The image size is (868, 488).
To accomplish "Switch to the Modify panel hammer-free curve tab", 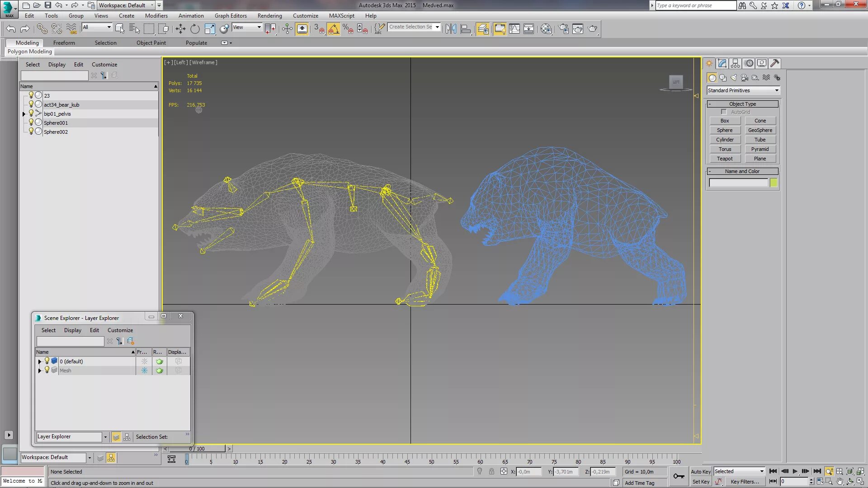I will (722, 63).
